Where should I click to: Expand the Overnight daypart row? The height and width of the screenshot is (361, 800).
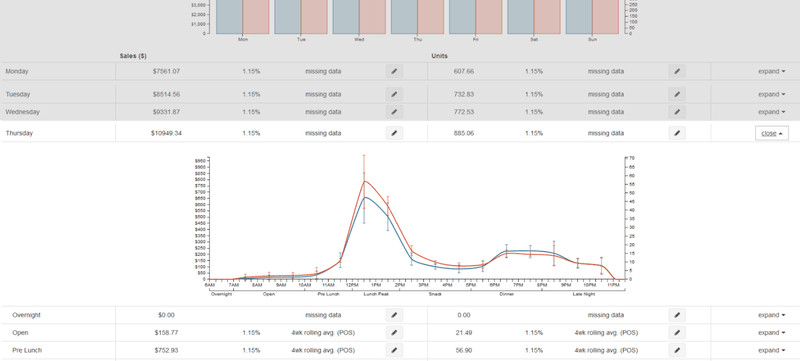coord(771,315)
